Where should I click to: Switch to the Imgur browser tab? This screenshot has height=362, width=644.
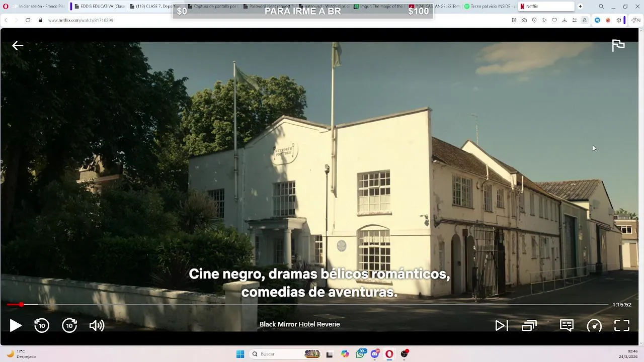(x=378, y=7)
